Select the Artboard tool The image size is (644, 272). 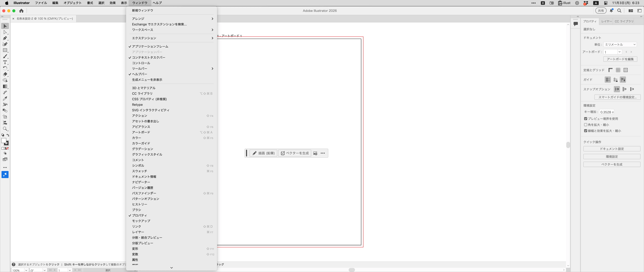(x=5, y=117)
